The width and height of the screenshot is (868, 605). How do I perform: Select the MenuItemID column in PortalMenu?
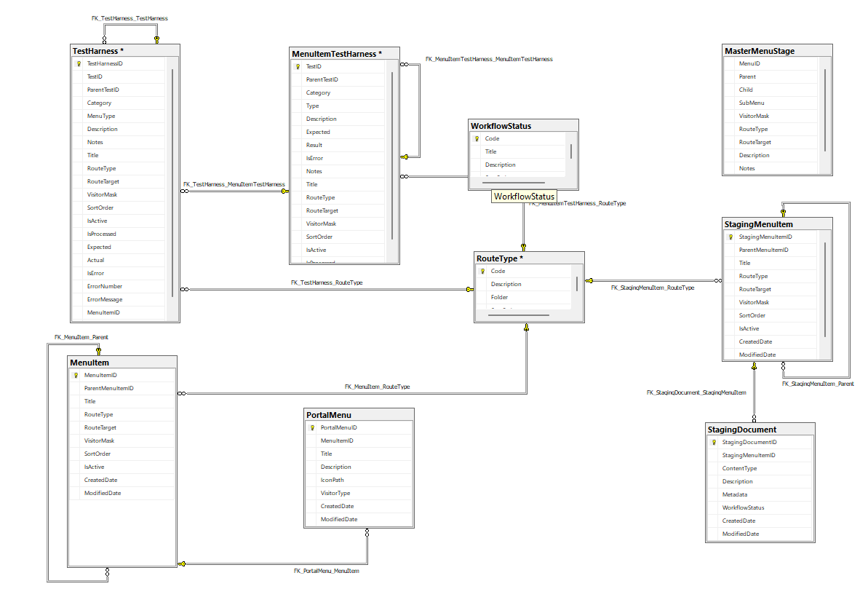click(359, 441)
